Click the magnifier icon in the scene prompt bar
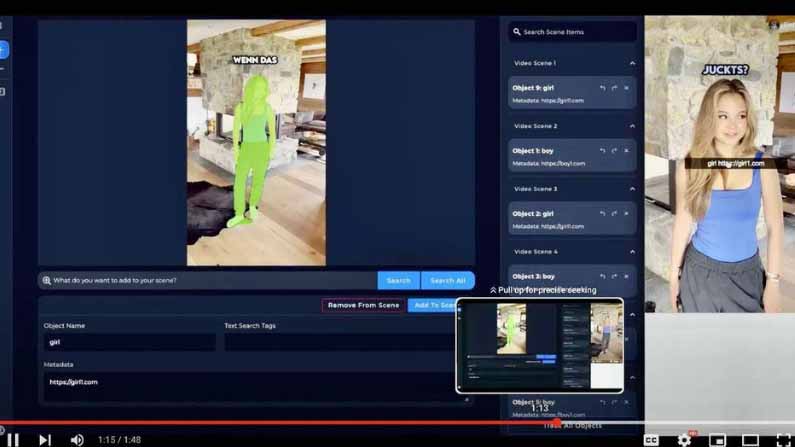This screenshot has width=795, height=447. pos(46,280)
